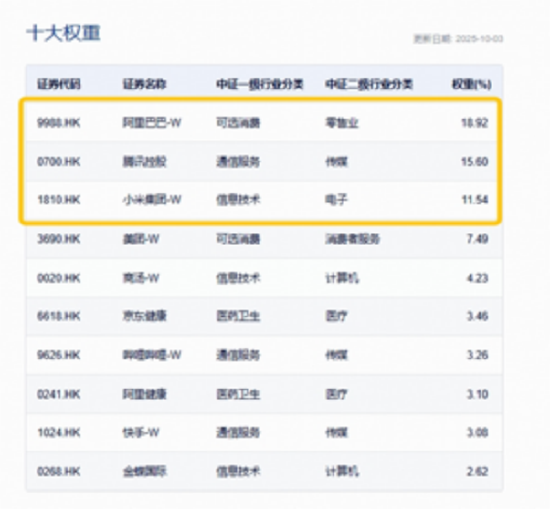
Task: Click stock code 0700.HK
Action: [59, 162]
